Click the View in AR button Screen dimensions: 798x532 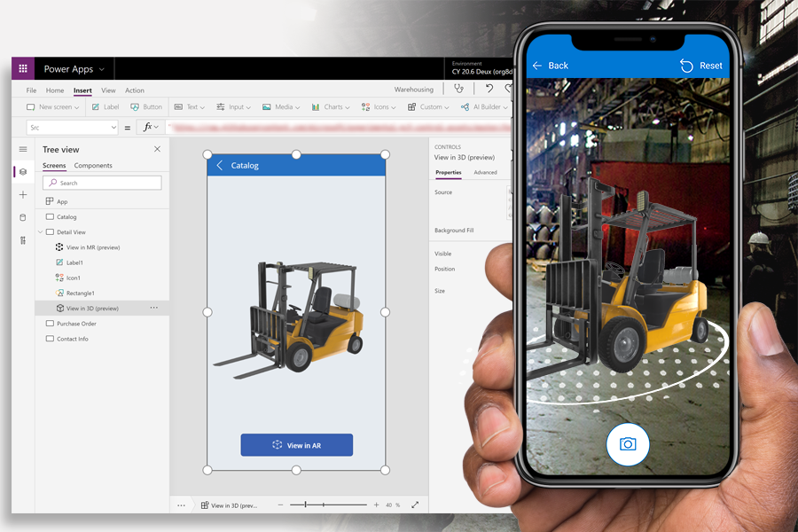pos(296,444)
